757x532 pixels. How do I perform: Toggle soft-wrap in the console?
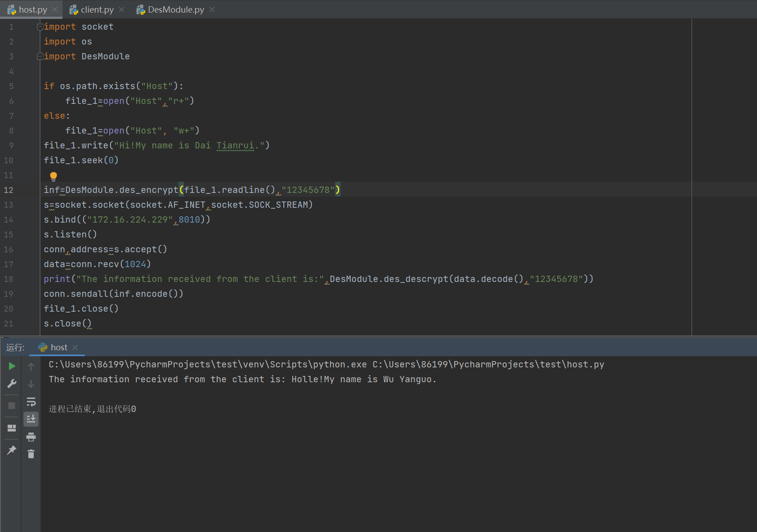click(x=31, y=402)
